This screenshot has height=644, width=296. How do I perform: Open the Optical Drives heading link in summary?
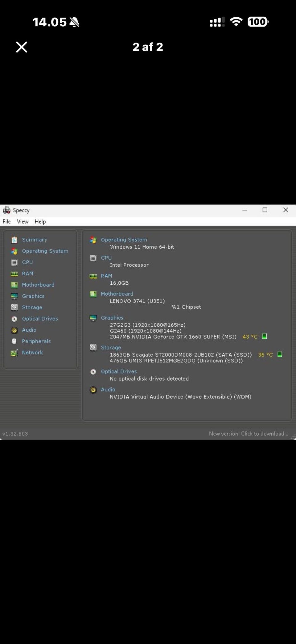pos(119,372)
